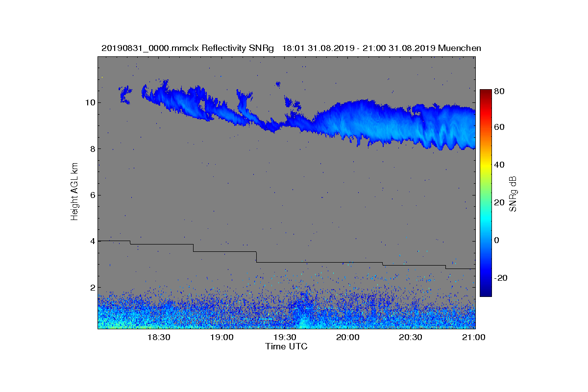Click the "Time UTC" axis label
Image resolution: width=588 pixels, height=392 pixels.
(x=287, y=346)
